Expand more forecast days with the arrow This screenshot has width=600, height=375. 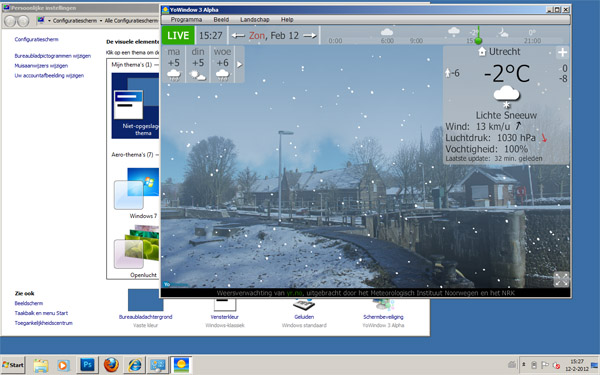point(240,64)
